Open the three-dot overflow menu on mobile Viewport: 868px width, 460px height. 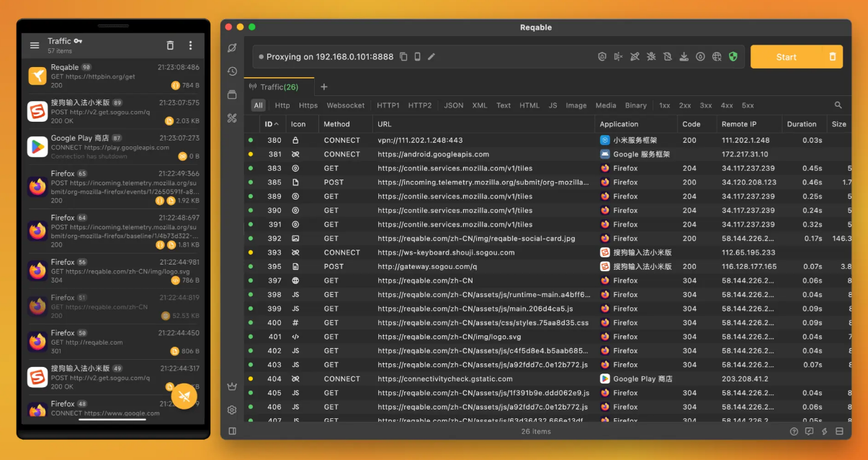[191, 45]
